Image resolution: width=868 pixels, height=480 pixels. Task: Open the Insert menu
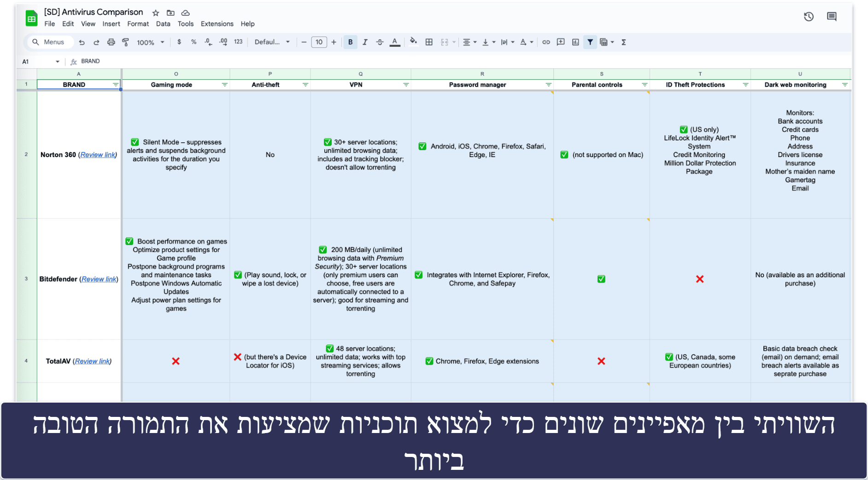point(111,24)
